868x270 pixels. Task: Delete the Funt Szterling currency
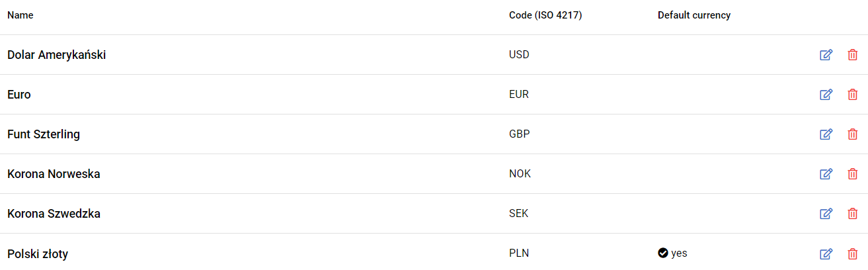[853, 134]
